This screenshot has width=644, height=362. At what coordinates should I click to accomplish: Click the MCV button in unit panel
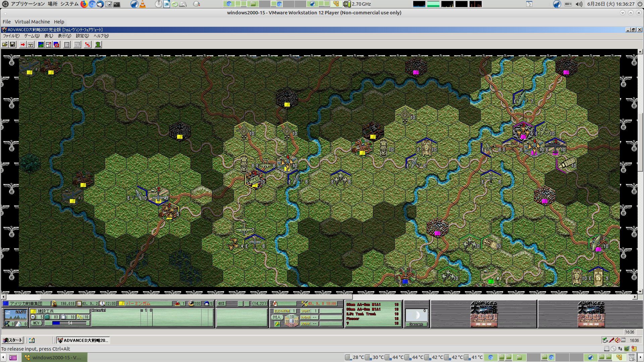(x=36, y=323)
